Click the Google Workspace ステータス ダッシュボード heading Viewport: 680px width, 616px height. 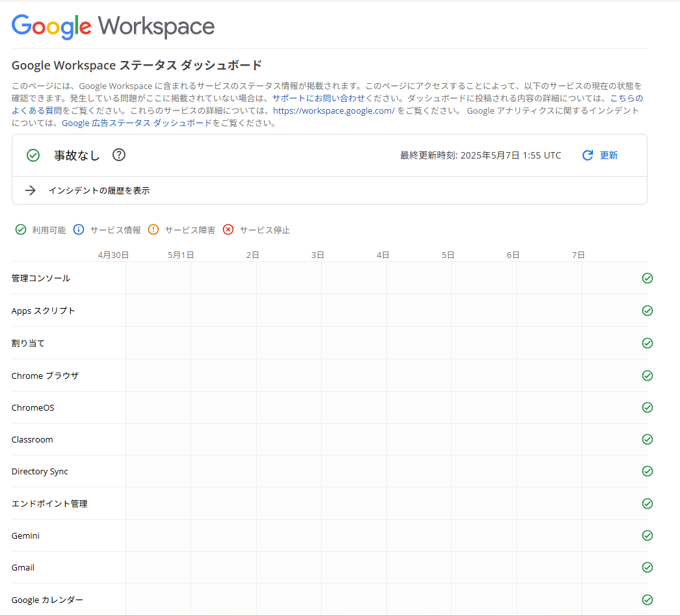[x=137, y=66]
